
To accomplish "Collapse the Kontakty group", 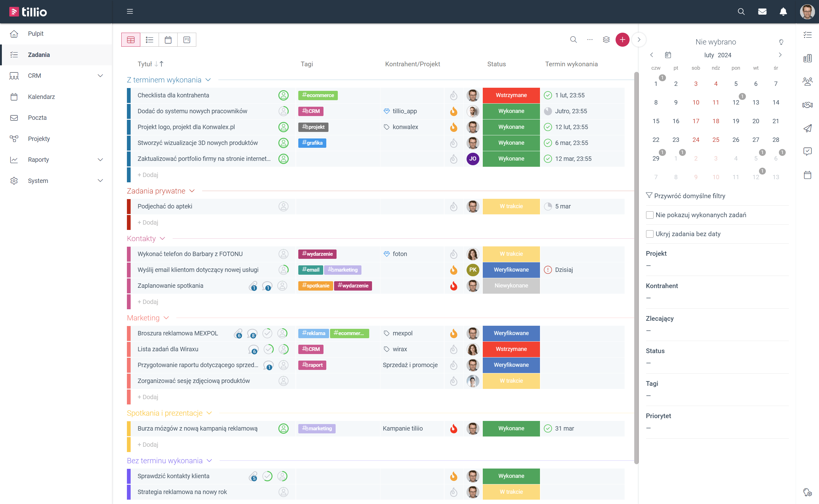I will pyautogui.click(x=162, y=239).
